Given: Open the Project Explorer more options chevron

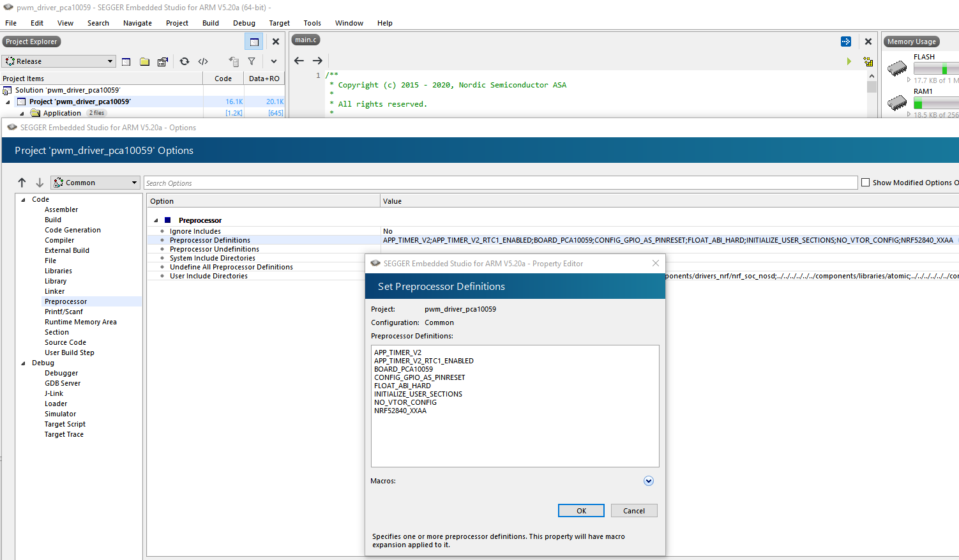Looking at the screenshot, I should [274, 62].
